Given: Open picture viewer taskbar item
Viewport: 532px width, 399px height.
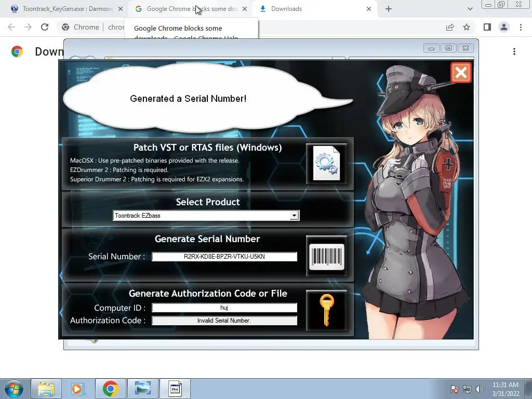Looking at the screenshot, I should point(143,389).
